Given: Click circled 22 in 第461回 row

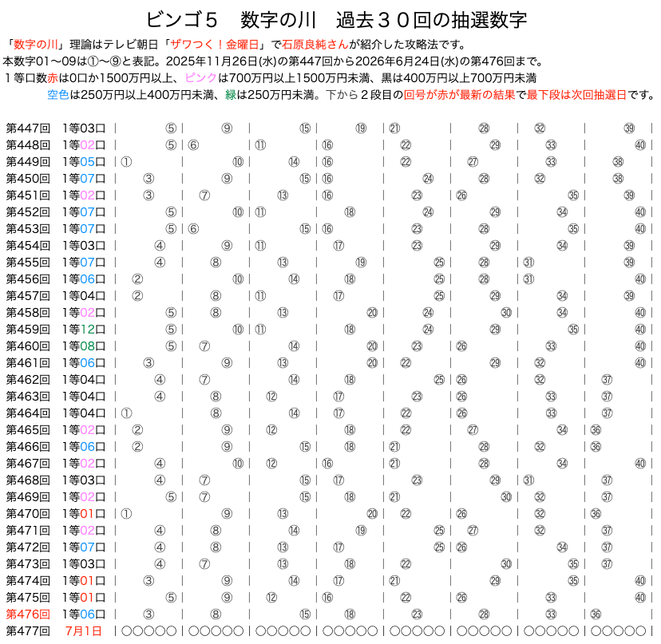Looking at the screenshot, I should click(406, 363).
